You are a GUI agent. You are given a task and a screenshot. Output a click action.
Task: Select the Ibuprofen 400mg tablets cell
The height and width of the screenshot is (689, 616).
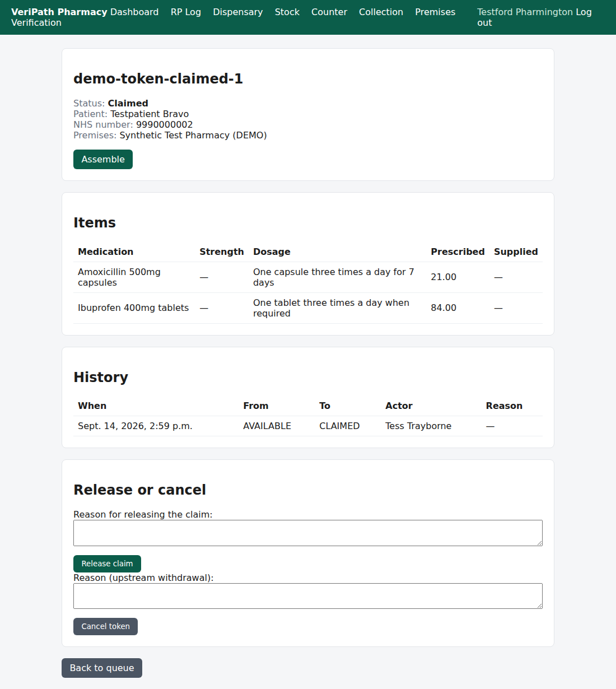click(133, 308)
